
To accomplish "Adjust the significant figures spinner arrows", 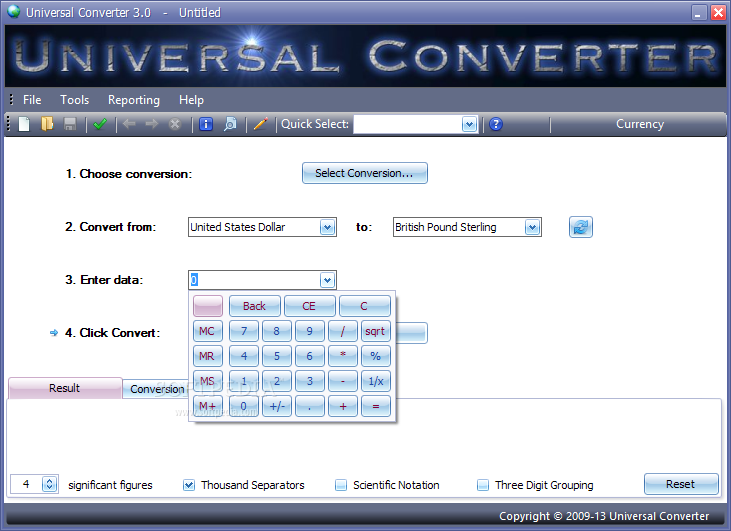I will click(x=49, y=484).
